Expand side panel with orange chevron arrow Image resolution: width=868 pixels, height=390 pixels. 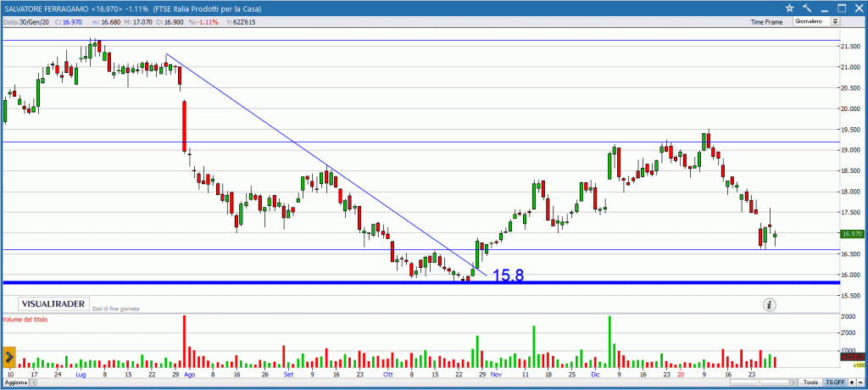pyautogui.click(x=8, y=357)
